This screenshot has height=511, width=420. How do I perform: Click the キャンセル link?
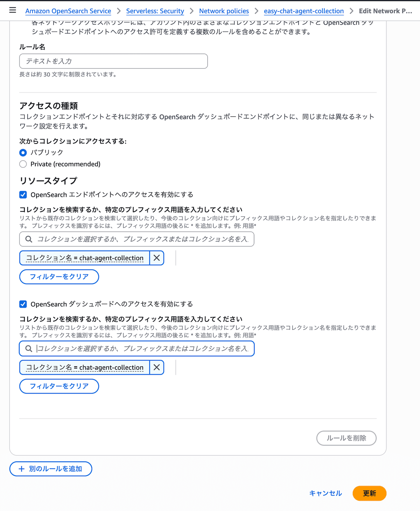tap(325, 493)
